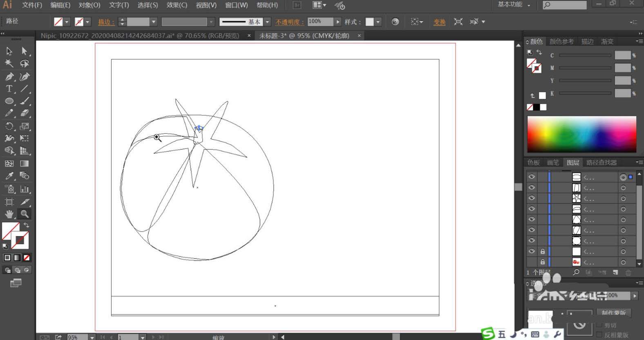Open the stroke weight dropdown

point(154,22)
